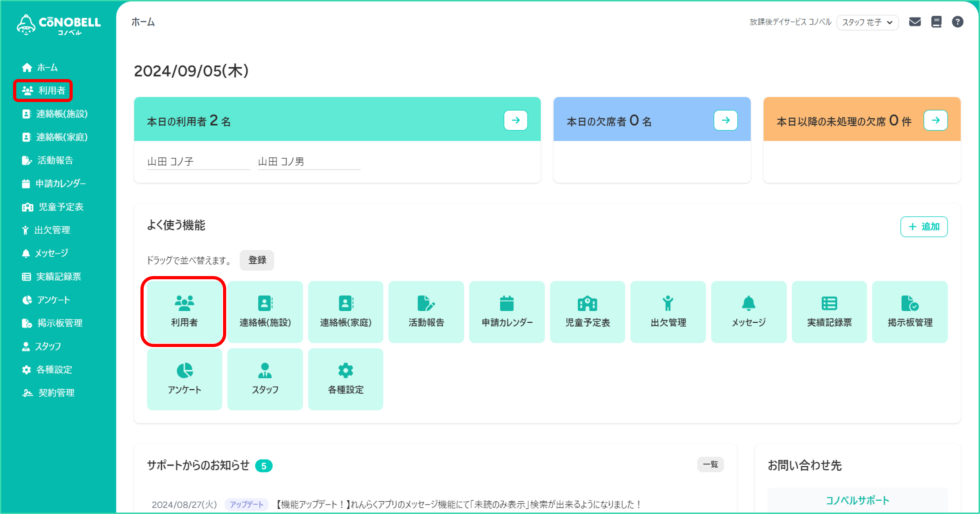Screen dimensions: 980x514
Task: Select 掲示板管理 in the sidebar
Action: (x=52, y=323)
